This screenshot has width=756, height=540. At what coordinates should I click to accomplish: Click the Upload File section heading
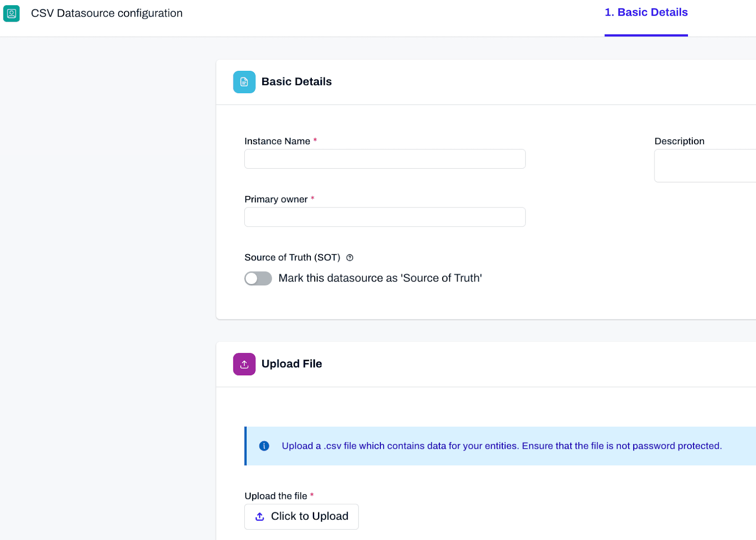click(292, 364)
